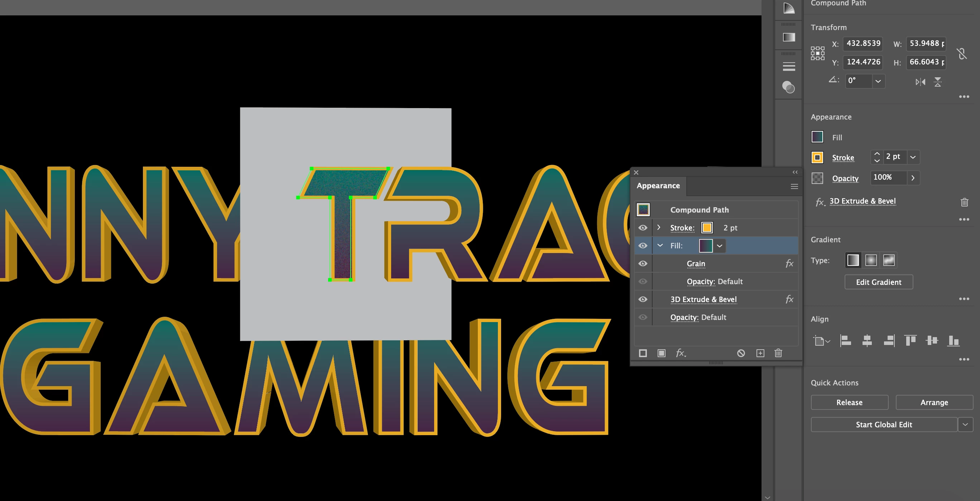980x501 pixels.
Task: Toggle visibility of the Grain effect
Action: pos(643,263)
